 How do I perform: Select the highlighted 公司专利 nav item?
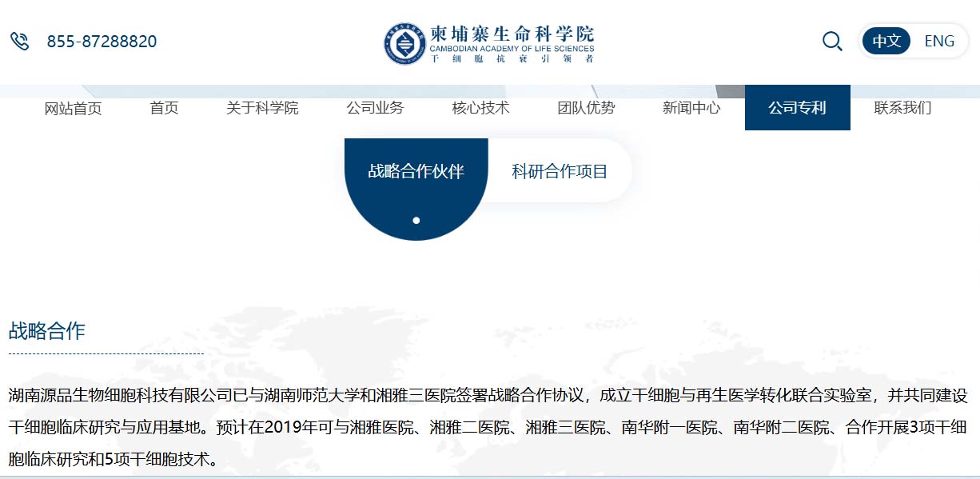(797, 108)
